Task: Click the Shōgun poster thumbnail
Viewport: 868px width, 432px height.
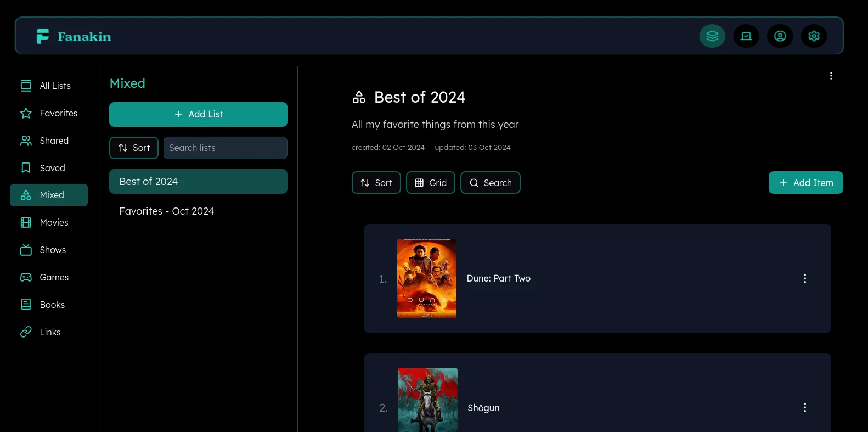Action: (x=427, y=400)
